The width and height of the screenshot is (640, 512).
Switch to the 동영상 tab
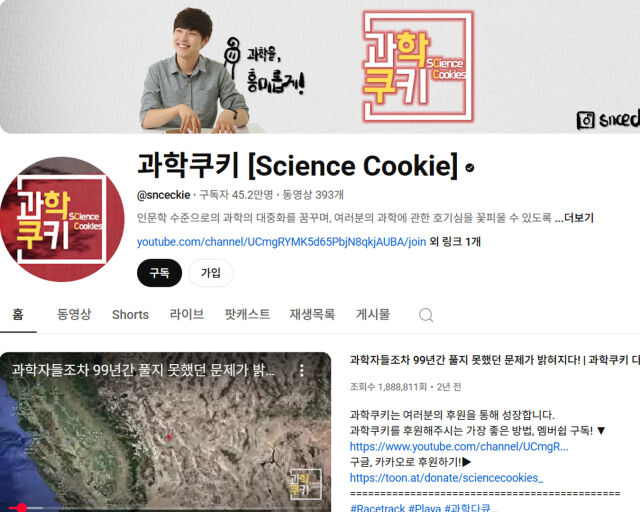pyautogui.click(x=73, y=314)
